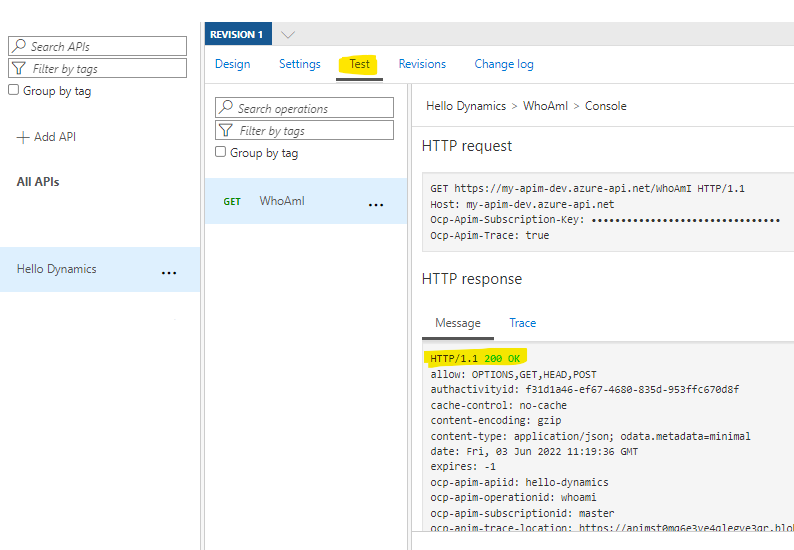The image size is (794, 550).
Task: Open the Settings tab
Action: point(299,64)
